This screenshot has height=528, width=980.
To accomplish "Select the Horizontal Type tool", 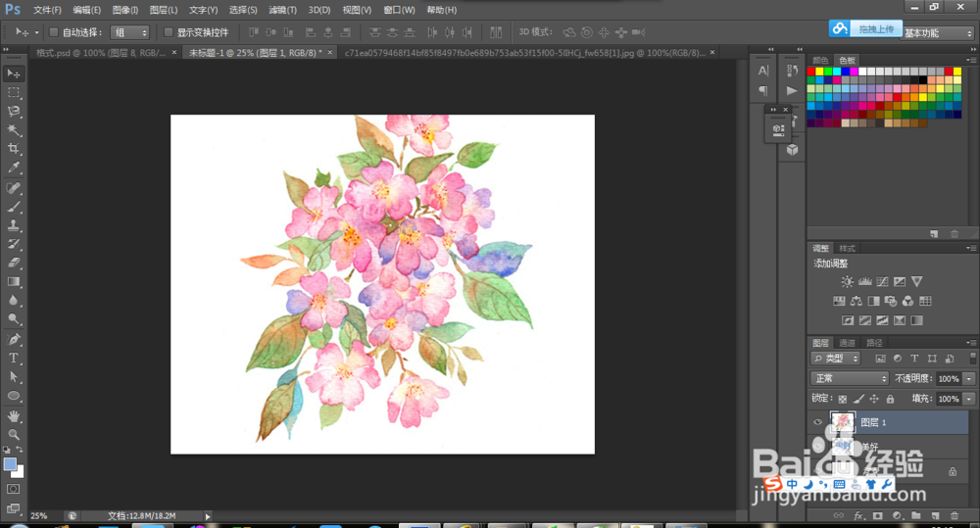I will pyautogui.click(x=13, y=358).
